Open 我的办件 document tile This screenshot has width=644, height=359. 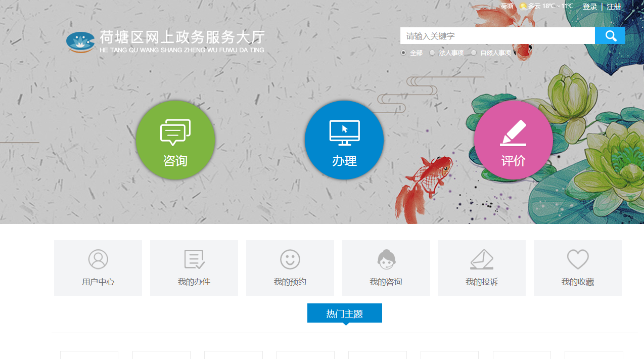pos(194,268)
